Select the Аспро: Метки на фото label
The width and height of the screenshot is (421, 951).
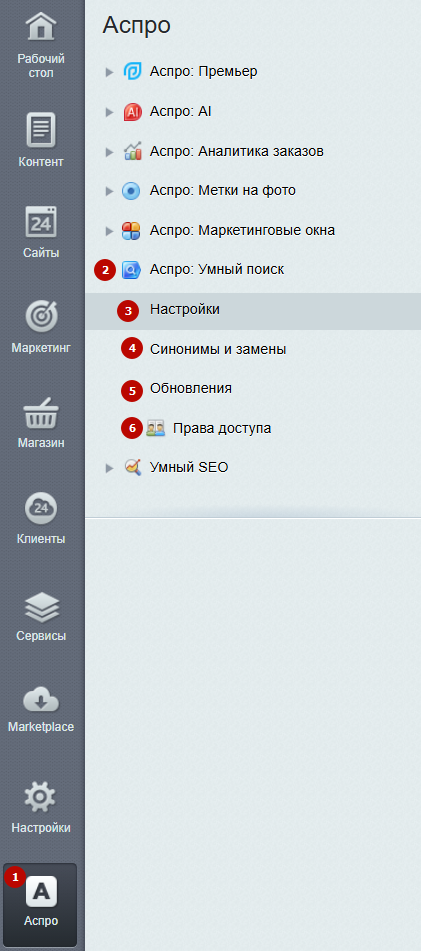223,191
